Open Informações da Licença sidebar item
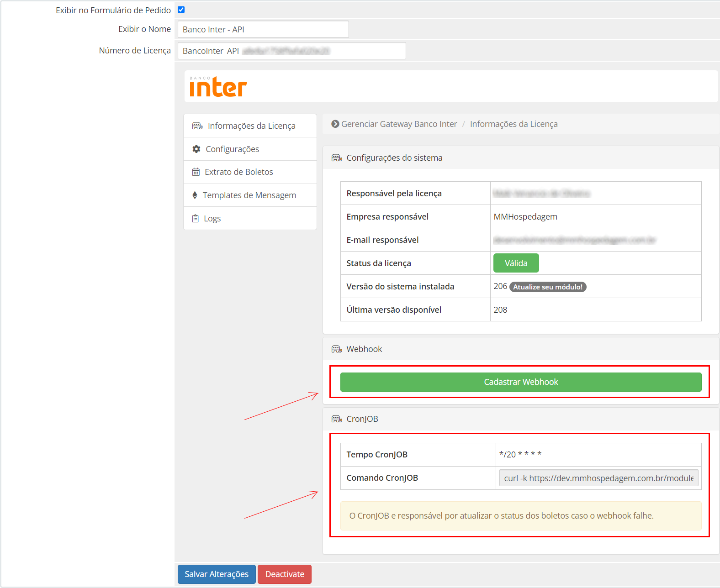Screen dimensions: 720x588 [250, 126]
